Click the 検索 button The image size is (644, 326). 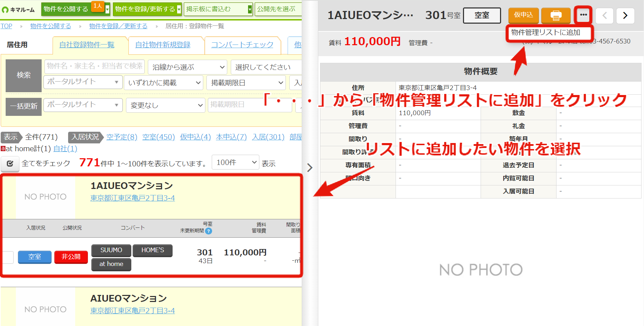24,76
